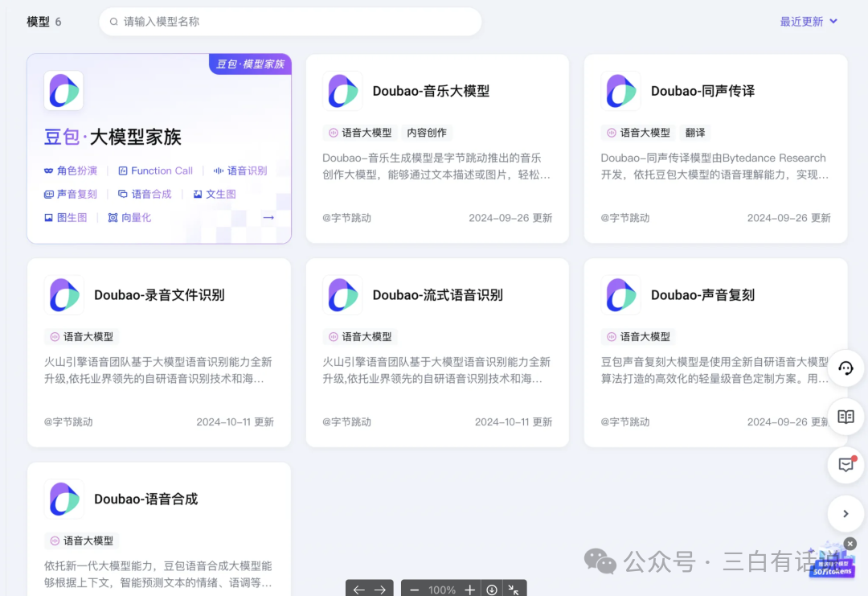Open the 最近更新 sort dropdown

click(809, 22)
